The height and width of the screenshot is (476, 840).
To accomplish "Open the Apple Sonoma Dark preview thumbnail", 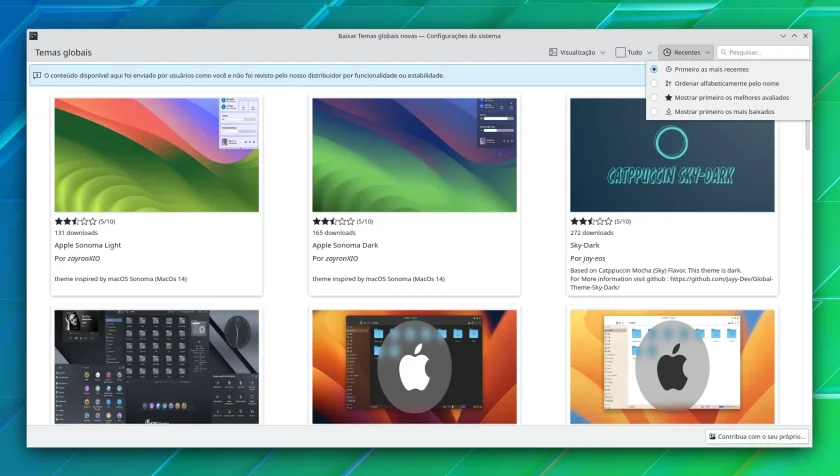I will pyautogui.click(x=415, y=155).
